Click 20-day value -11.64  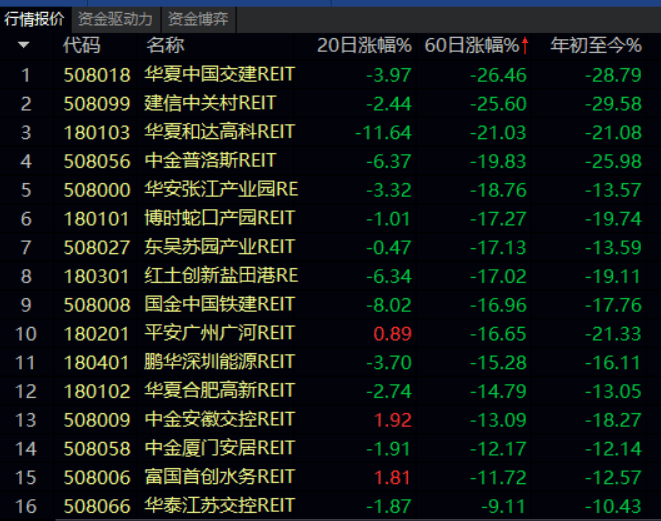pos(383,132)
